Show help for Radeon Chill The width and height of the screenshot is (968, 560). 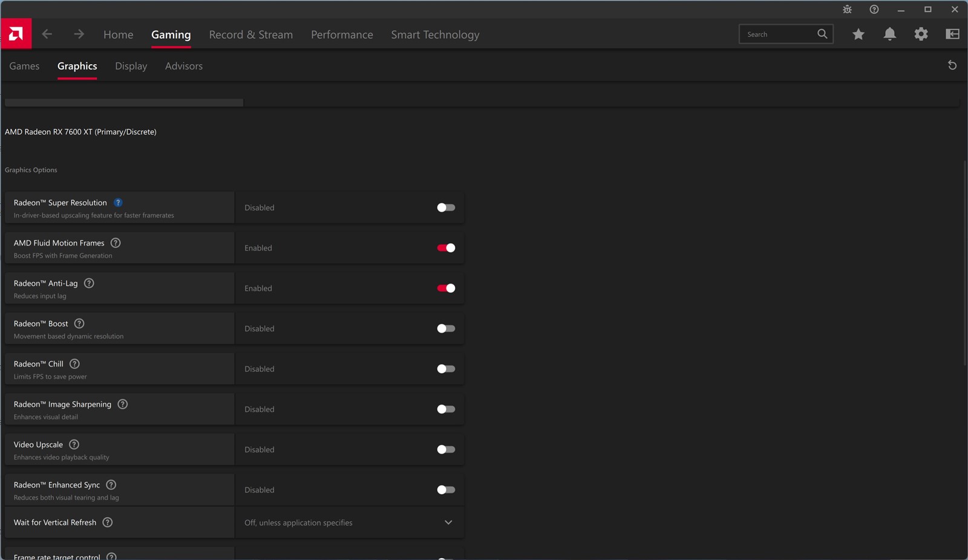[x=74, y=363]
